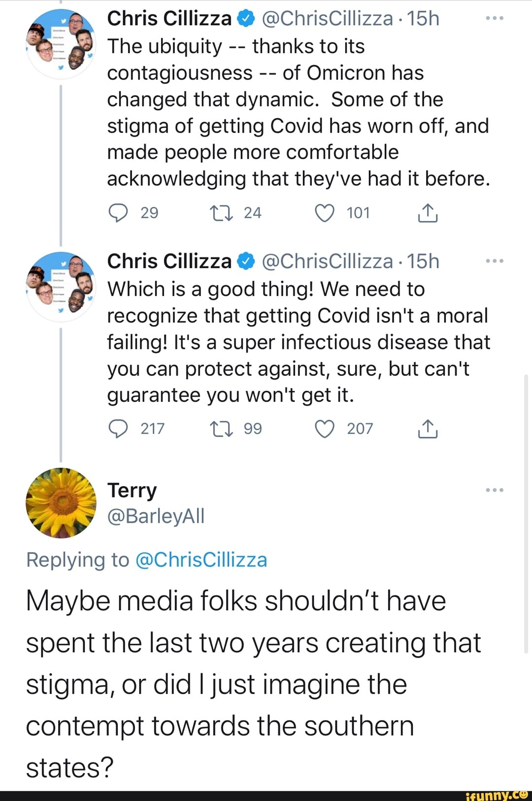Click the verified badge on second tweet
Viewport: 532px width, 801px height.
[246, 262]
